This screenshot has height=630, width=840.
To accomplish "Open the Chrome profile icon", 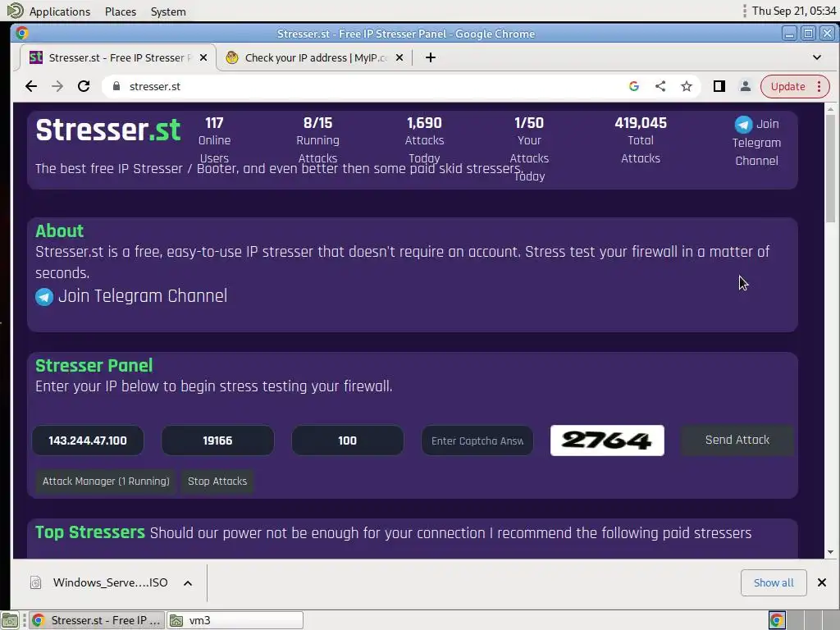I will (745, 86).
